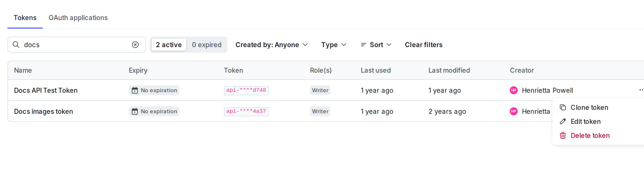The width and height of the screenshot is (644, 179).
Task: Click the HP avatar in the Docs images token row
Action: pos(514,111)
